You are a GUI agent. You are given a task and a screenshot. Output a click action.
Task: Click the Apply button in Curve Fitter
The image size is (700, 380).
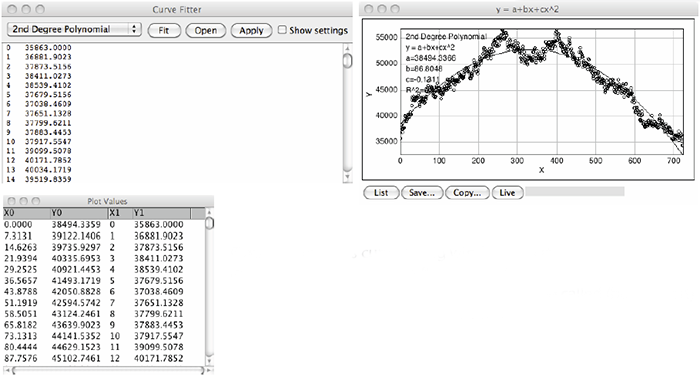[251, 30]
